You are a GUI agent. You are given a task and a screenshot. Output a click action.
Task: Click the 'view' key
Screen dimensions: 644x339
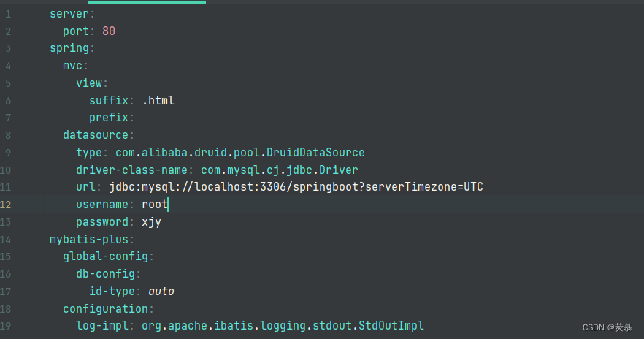click(89, 83)
